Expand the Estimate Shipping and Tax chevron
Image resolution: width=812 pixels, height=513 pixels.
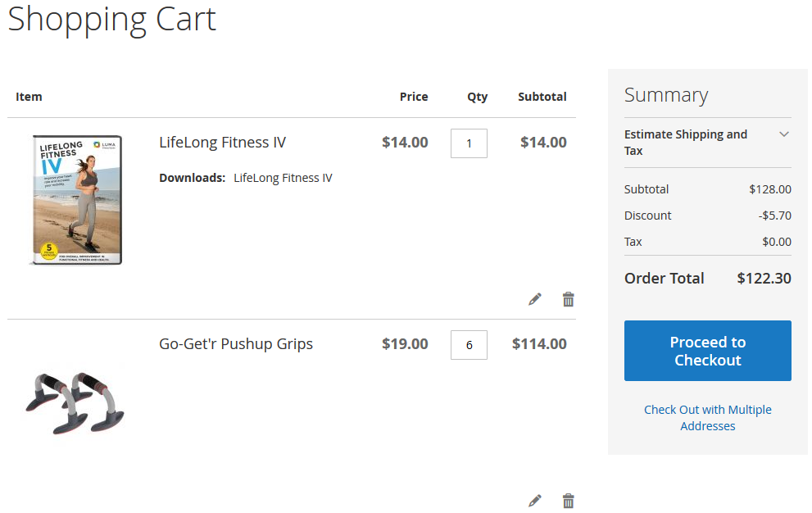click(x=784, y=134)
